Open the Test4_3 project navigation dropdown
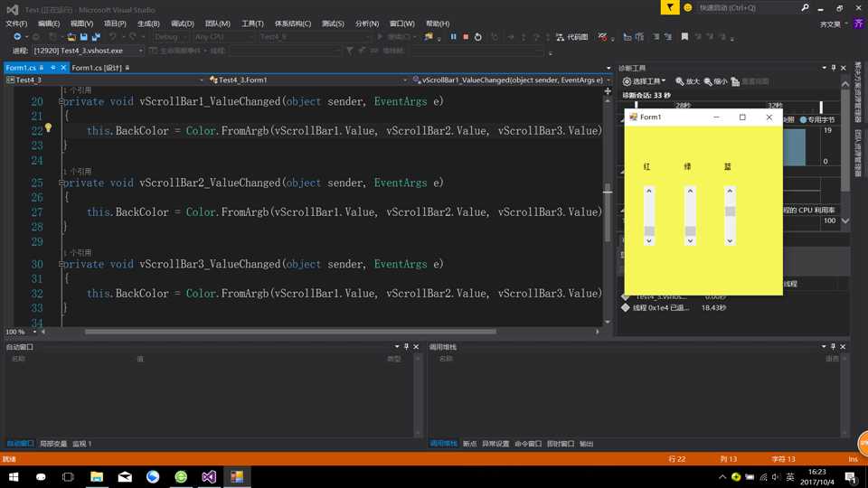 105,80
